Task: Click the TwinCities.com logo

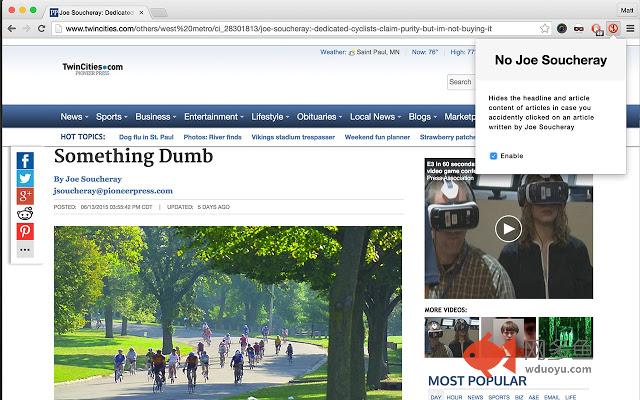Action: click(x=93, y=69)
